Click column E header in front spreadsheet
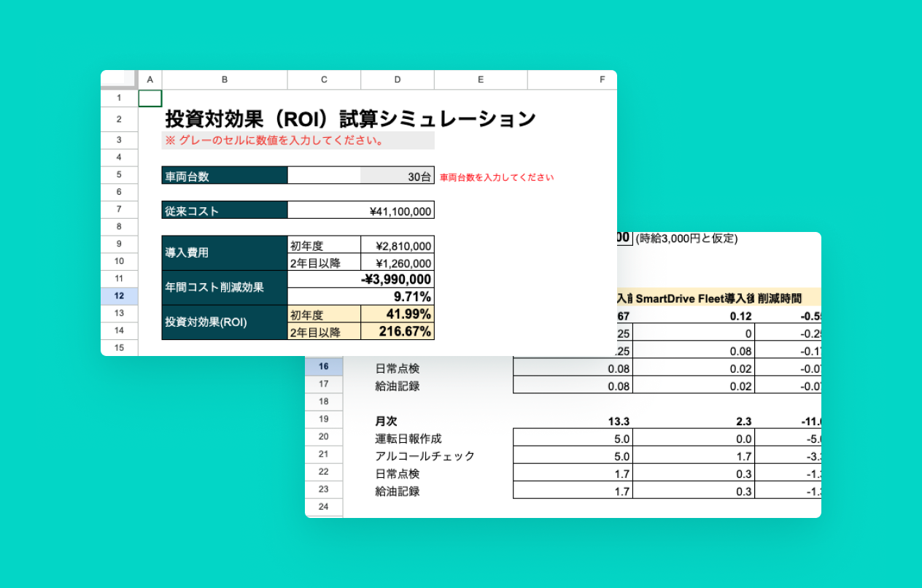 pyautogui.click(x=481, y=80)
